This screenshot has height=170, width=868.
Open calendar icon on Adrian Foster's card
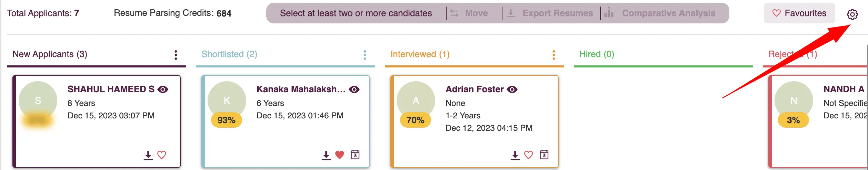coord(544,155)
